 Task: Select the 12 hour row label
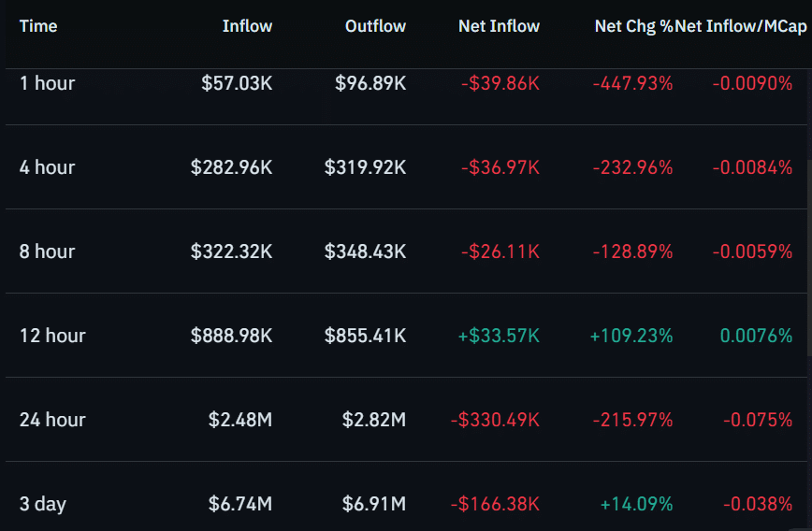(x=52, y=336)
